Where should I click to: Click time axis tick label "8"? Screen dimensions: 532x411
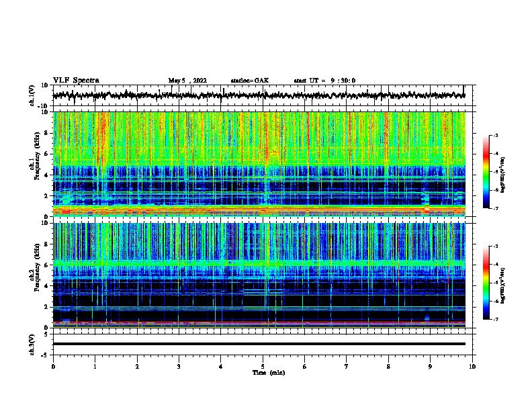388,367
